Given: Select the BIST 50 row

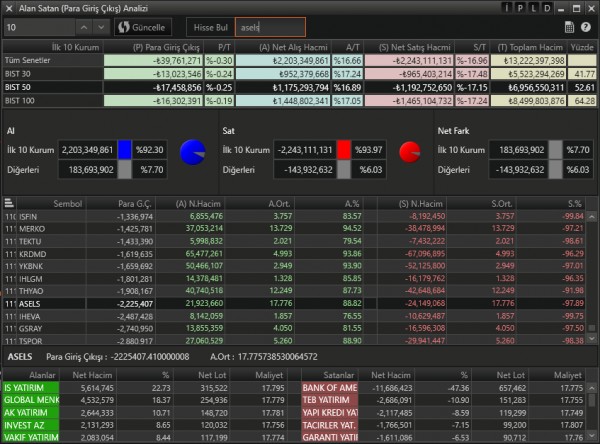Looking at the screenshot, I should click(300, 87).
